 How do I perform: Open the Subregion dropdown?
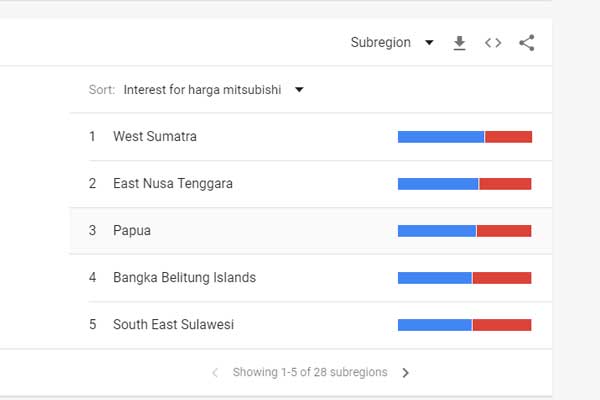[x=392, y=42]
